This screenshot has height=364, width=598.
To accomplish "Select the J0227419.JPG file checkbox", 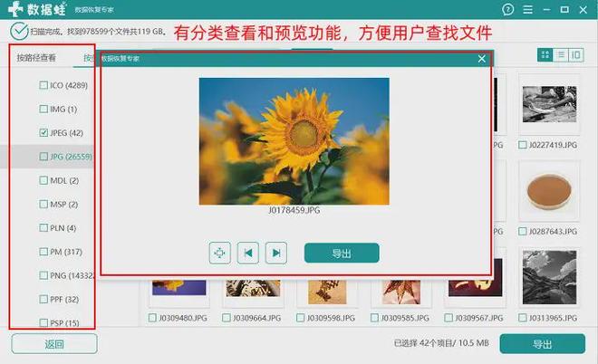I will (523, 145).
